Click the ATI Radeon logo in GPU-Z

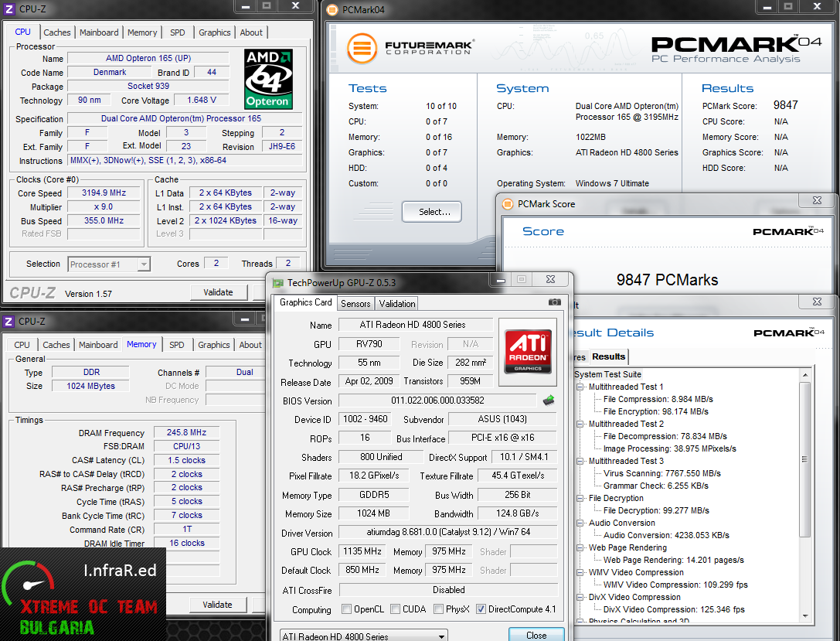click(x=528, y=352)
